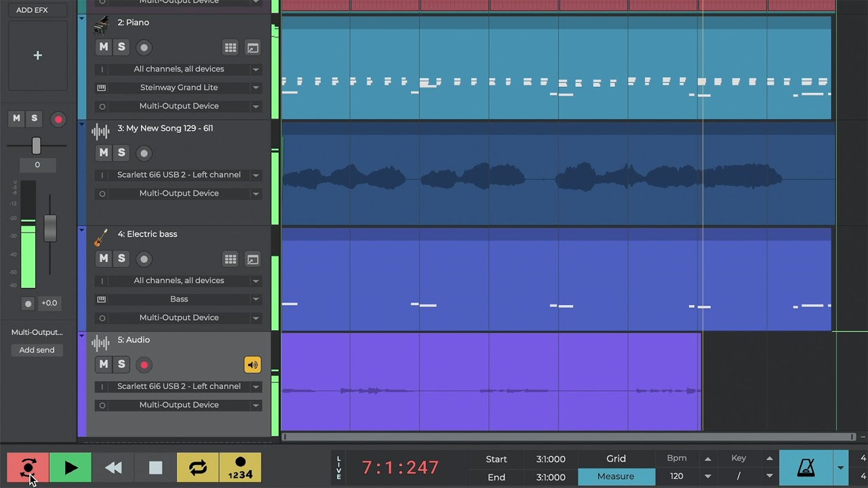Arm the Electric bass track for recording
868x488 pixels.
(144, 259)
